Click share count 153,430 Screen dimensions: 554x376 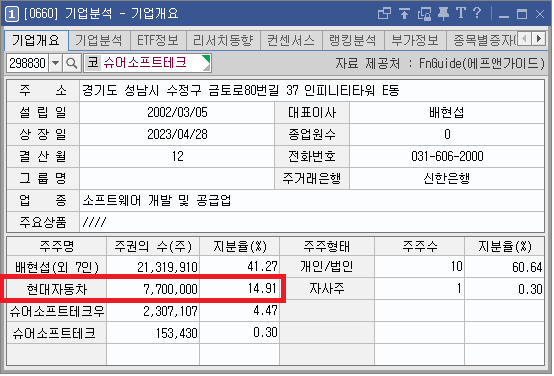176,333
